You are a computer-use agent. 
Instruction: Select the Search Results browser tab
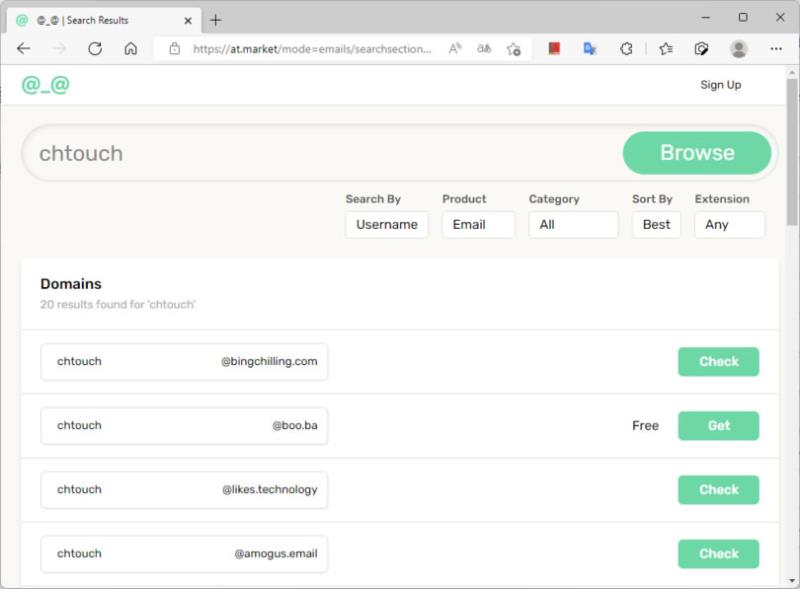(104, 20)
